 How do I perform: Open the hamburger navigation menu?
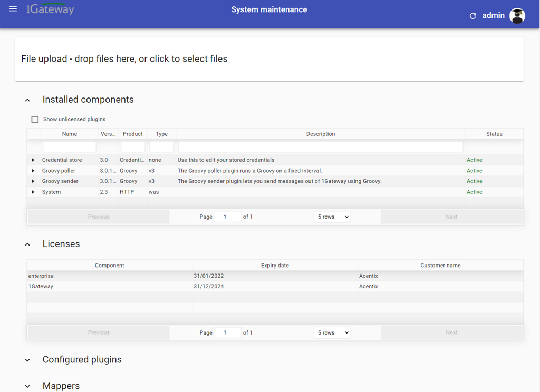click(x=13, y=9)
